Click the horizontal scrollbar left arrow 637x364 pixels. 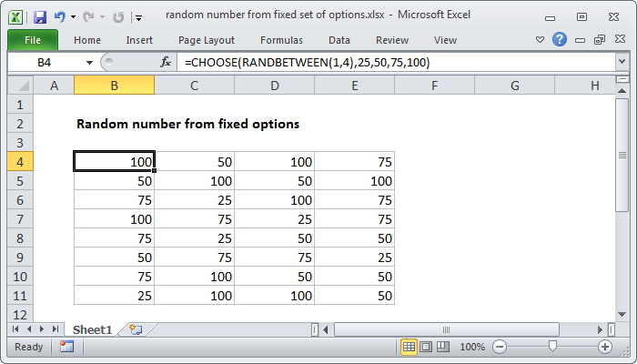326,329
